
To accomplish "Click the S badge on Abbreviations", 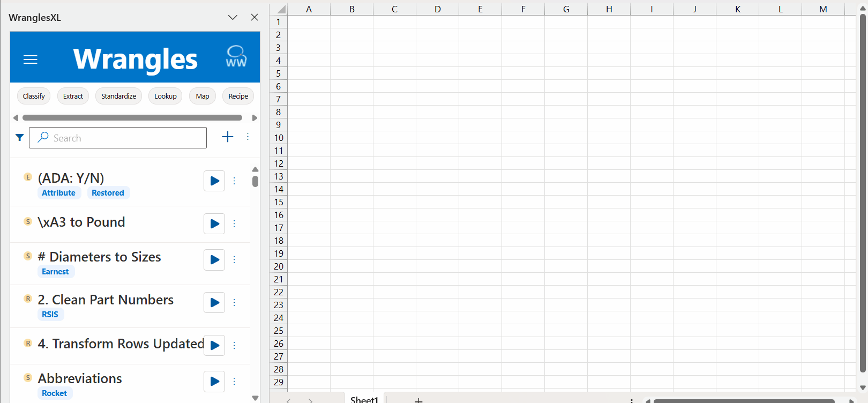I will [28, 377].
